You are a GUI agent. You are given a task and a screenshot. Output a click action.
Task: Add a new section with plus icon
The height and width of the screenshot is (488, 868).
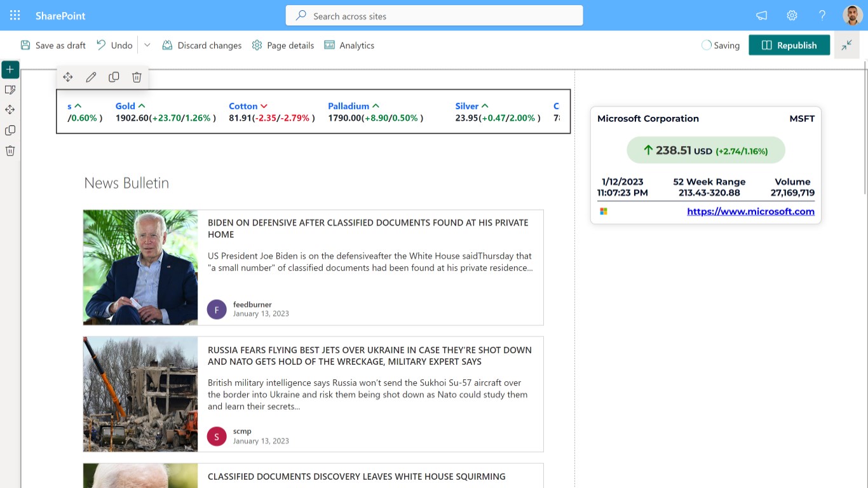coord(10,69)
